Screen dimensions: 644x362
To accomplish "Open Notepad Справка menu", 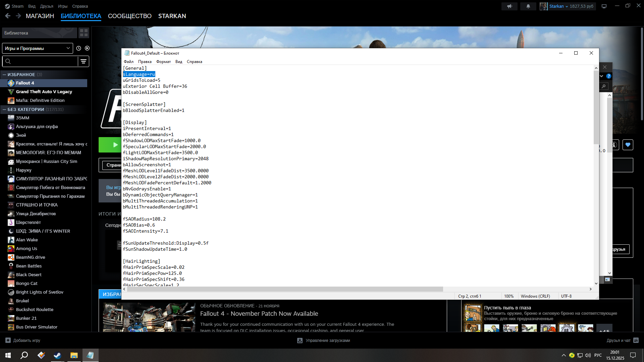I will pyautogui.click(x=195, y=62).
